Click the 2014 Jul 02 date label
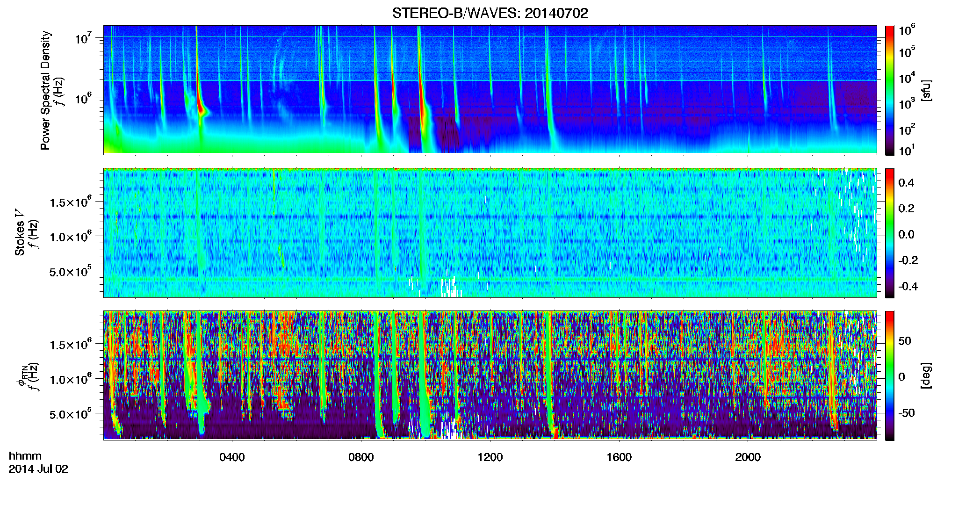 click(x=38, y=469)
